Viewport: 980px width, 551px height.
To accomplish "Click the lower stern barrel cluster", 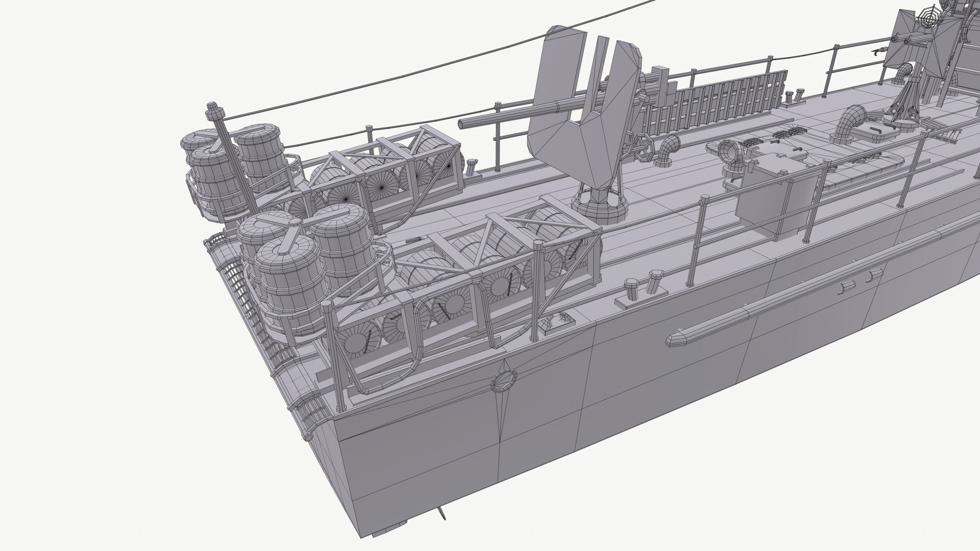I will coord(304,266).
